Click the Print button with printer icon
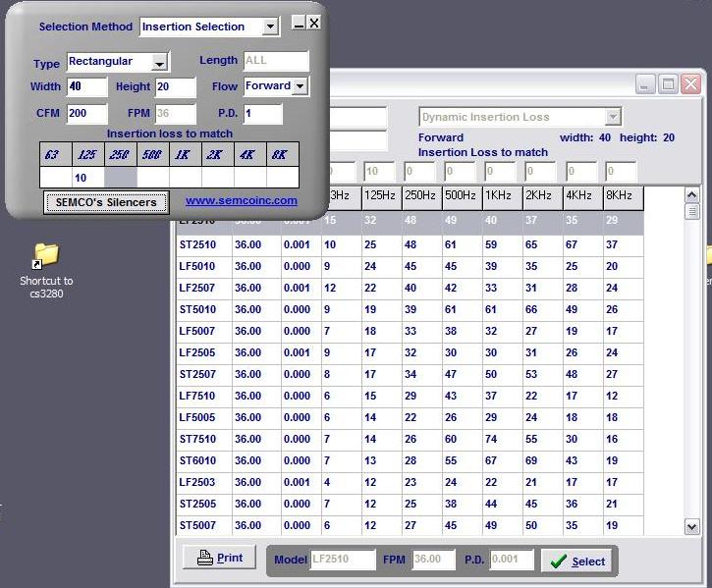This screenshot has height=588, width=712. coord(219,558)
